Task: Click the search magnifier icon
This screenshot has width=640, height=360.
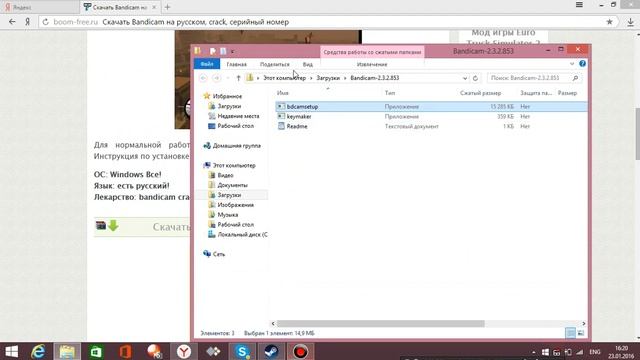Action: [x=576, y=78]
